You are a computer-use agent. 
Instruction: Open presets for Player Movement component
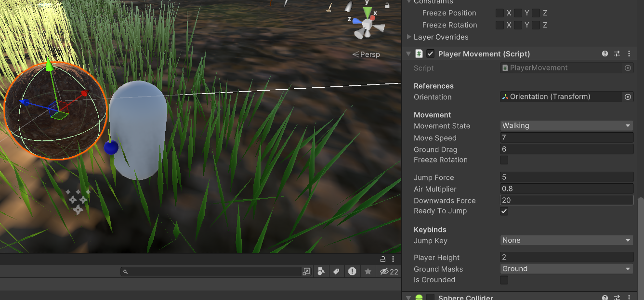click(617, 54)
